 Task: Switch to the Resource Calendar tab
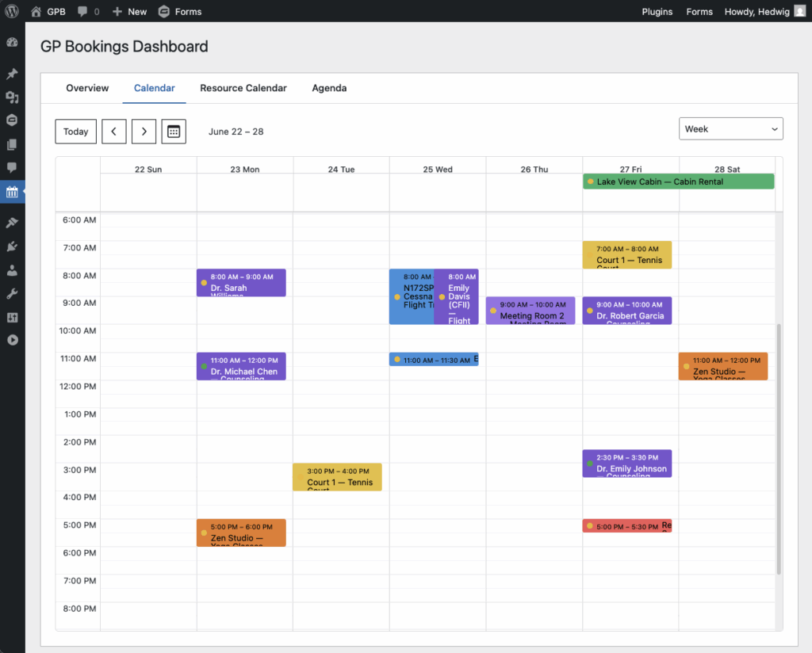(243, 88)
